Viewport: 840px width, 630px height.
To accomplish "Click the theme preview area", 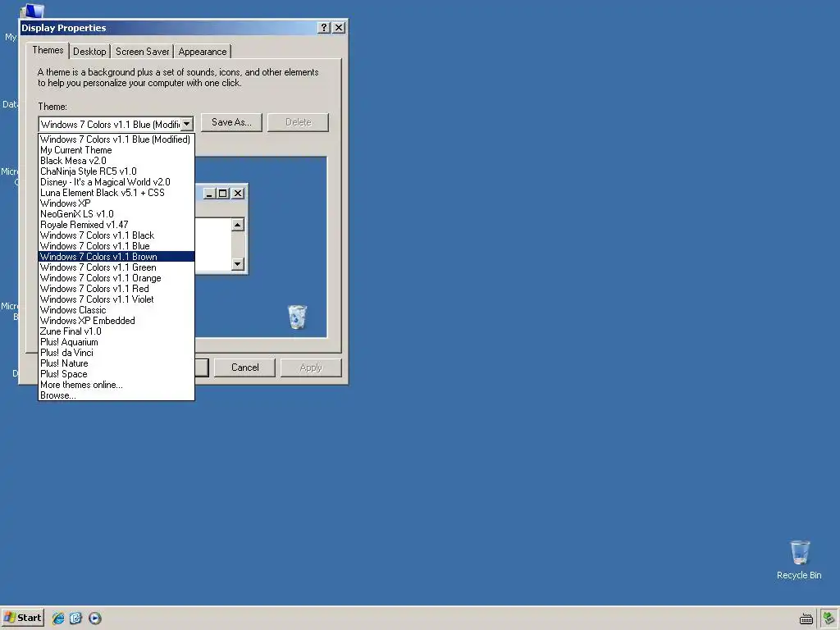I will 261,247.
